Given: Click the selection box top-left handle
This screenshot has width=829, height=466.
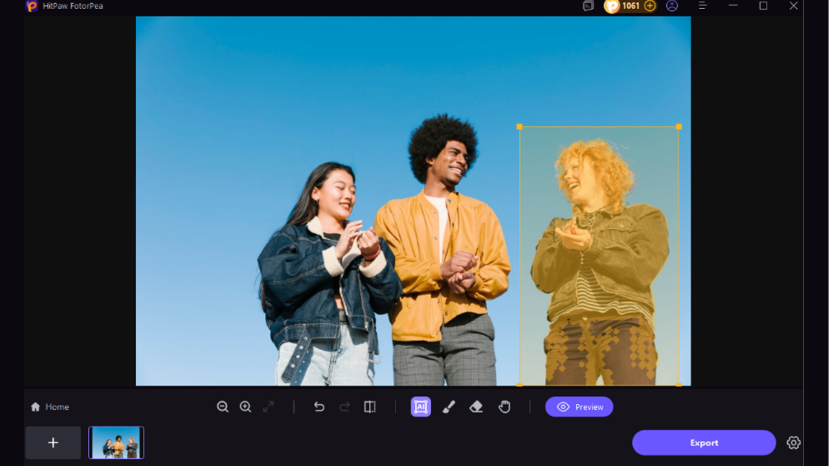Looking at the screenshot, I should click(x=519, y=127).
